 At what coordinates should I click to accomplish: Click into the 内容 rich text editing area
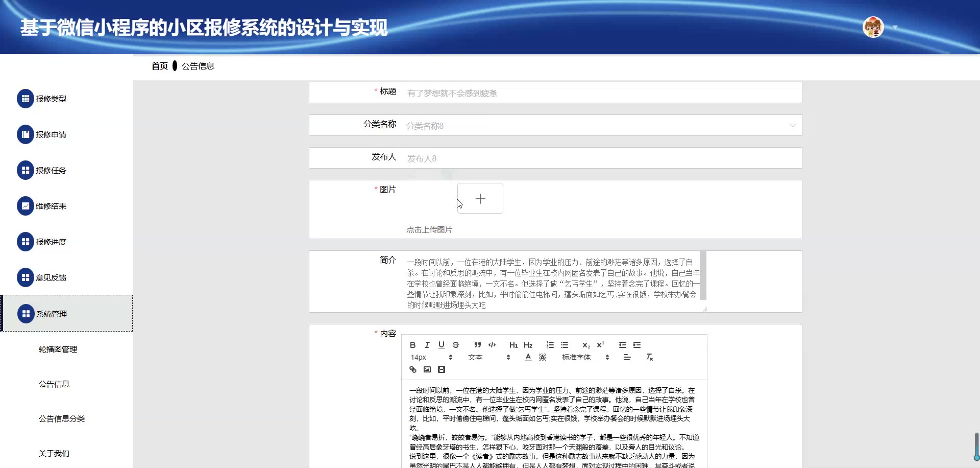coord(554,424)
